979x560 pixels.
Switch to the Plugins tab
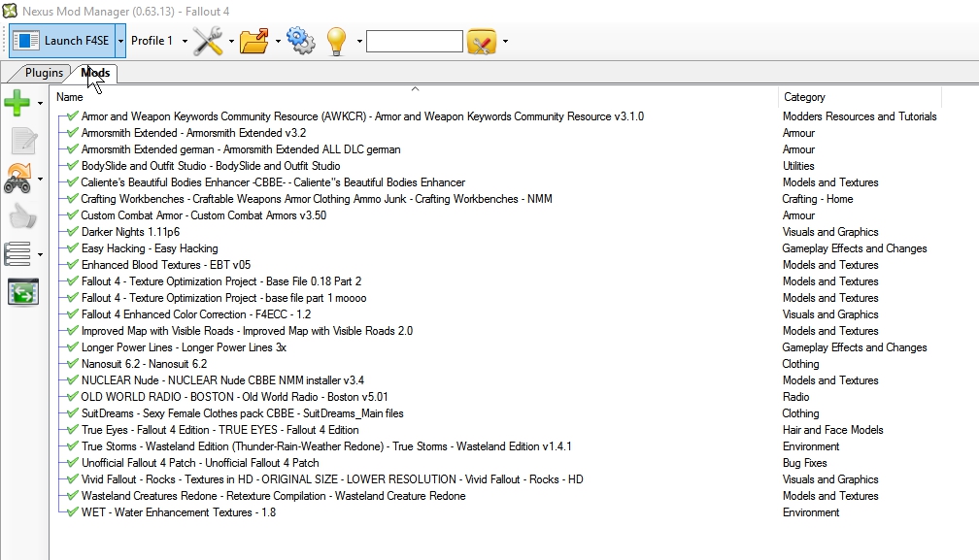click(x=44, y=73)
